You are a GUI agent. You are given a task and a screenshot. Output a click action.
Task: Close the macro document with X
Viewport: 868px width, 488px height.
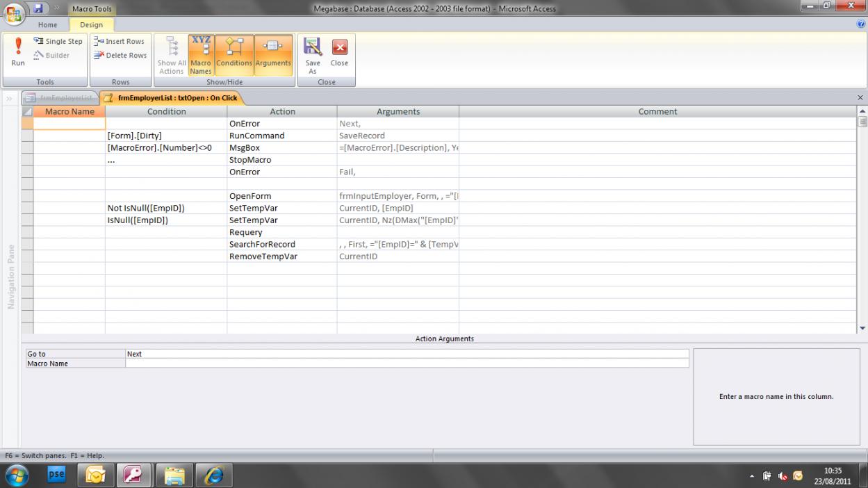point(860,98)
